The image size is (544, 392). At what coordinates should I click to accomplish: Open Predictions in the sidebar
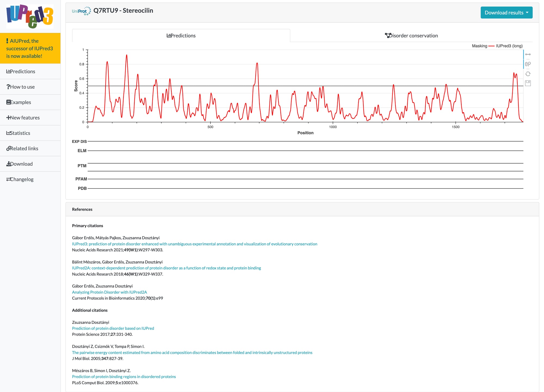click(21, 71)
